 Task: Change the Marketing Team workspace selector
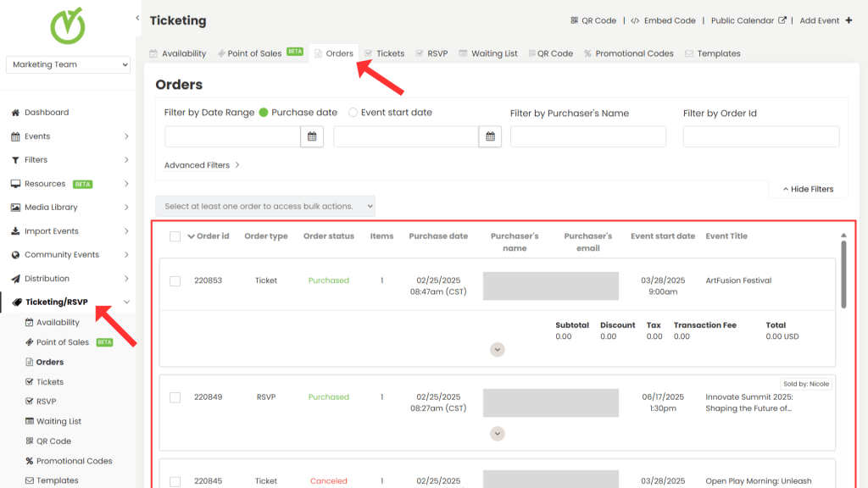pyautogui.click(x=67, y=64)
